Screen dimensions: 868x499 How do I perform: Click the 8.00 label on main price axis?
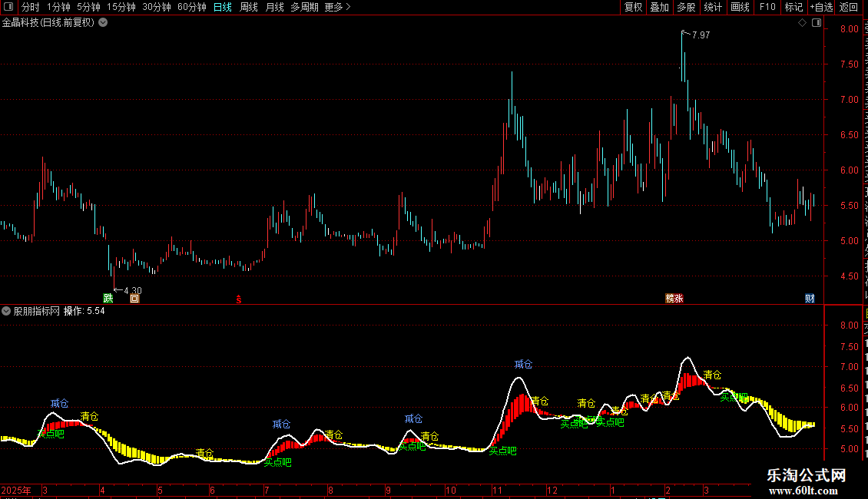[x=849, y=29]
